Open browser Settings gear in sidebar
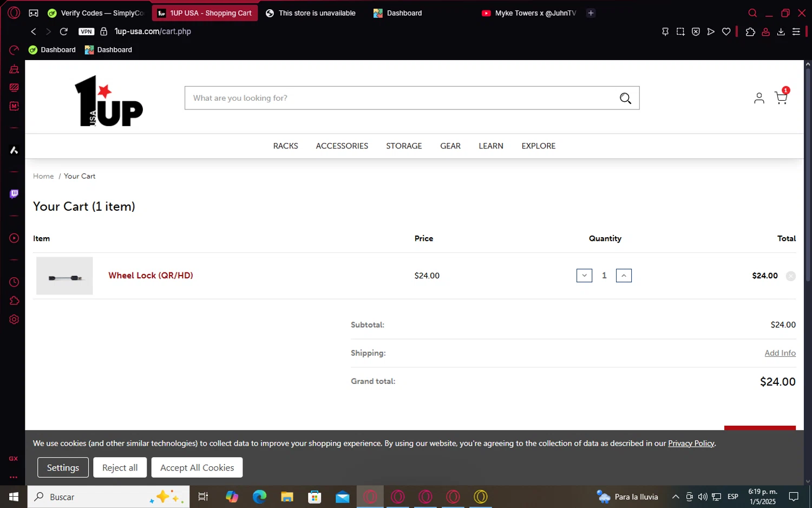 point(14,320)
